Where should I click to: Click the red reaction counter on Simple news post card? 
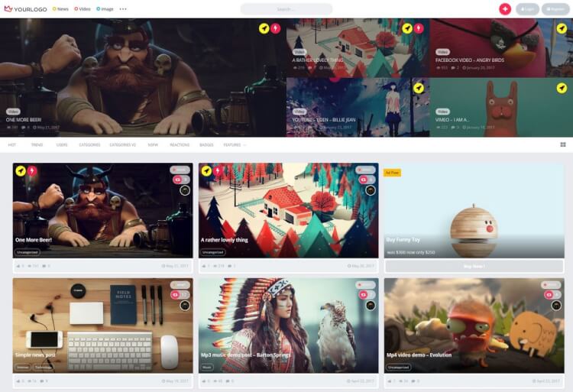181,294
